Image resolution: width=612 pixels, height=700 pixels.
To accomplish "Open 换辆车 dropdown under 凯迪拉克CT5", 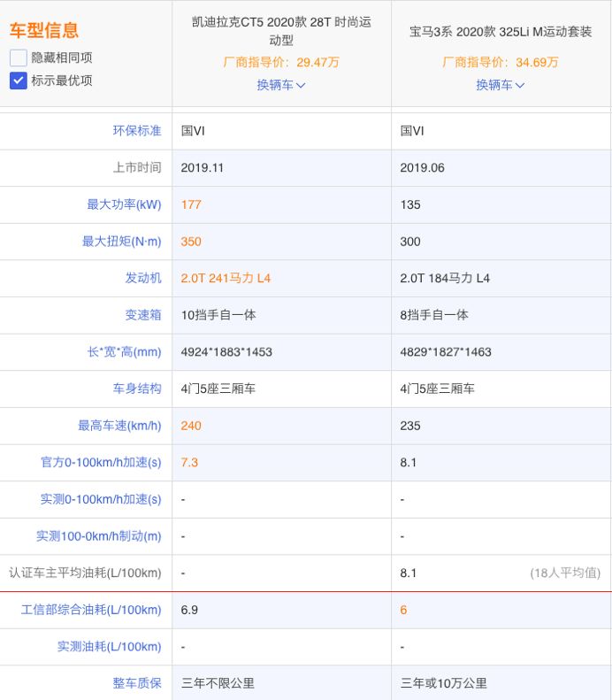I will [x=281, y=85].
